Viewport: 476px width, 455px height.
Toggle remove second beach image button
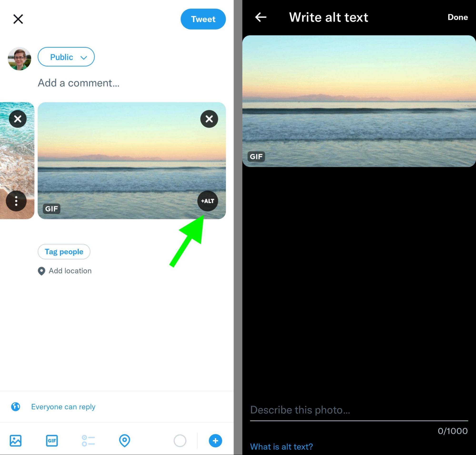[x=209, y=119]
